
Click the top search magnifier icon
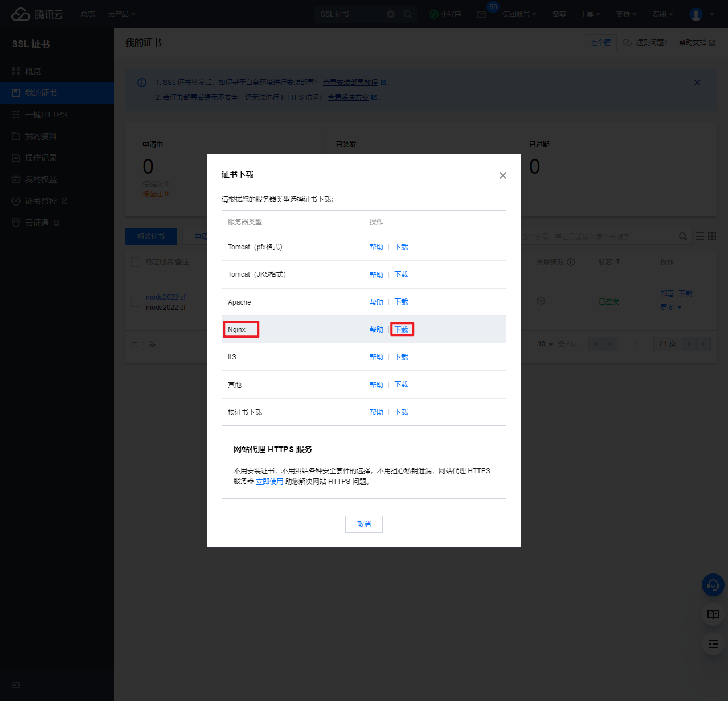pos(408,14)
